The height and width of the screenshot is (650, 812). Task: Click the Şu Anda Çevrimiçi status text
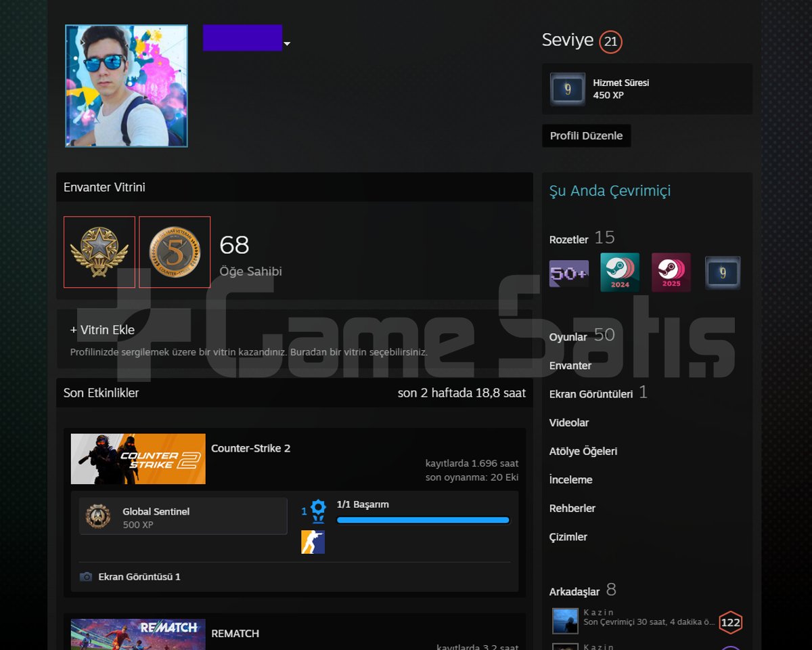click(610, 191)
